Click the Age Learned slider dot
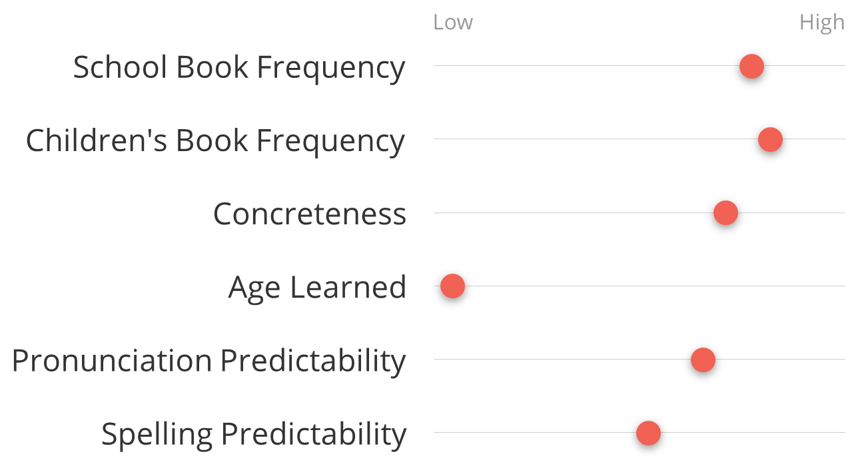 click(452, 286)
